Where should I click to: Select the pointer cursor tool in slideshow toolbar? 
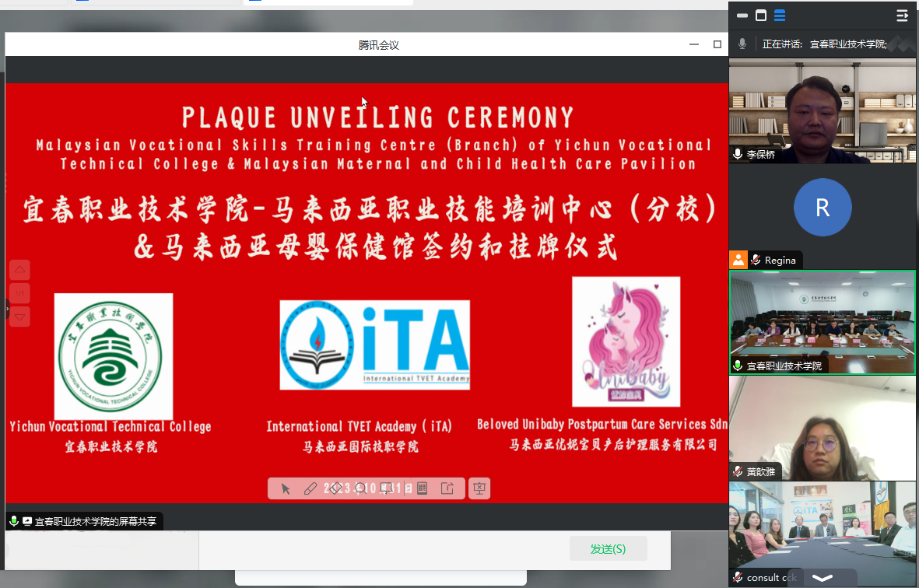click(x=286, y=488)
